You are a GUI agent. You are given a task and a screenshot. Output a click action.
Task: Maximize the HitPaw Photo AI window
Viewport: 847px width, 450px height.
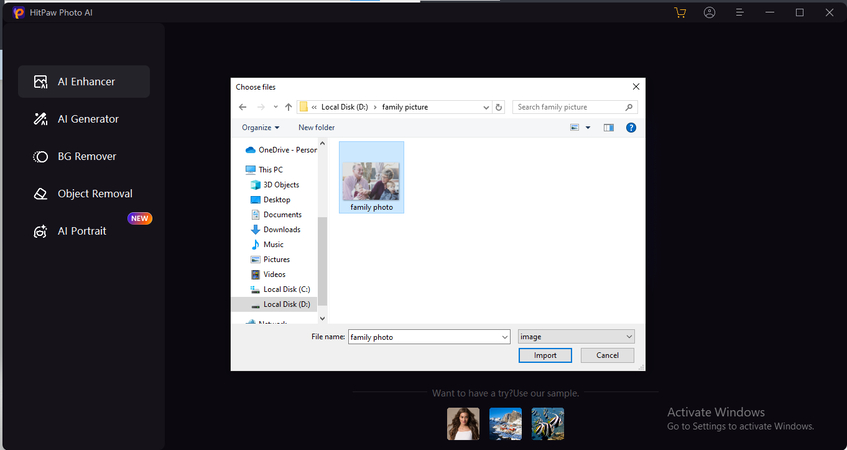799,12
